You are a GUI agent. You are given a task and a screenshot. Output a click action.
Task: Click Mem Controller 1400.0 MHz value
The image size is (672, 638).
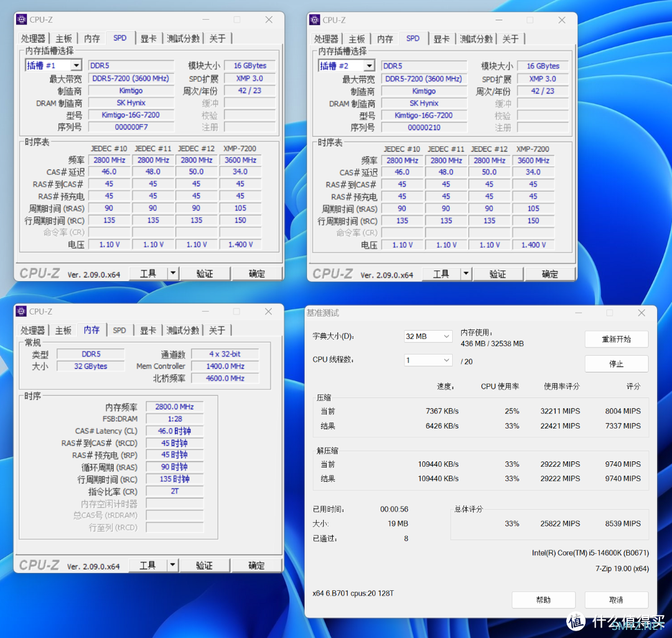point(225,366)
